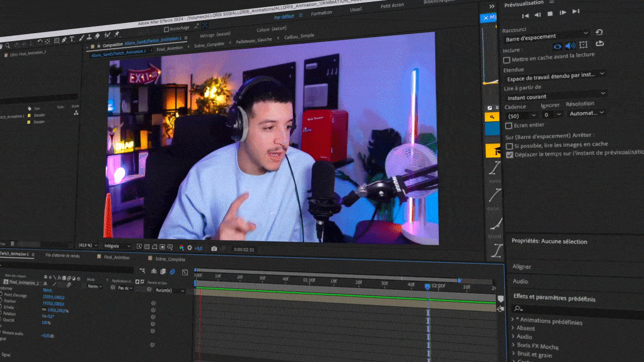Image resolution: width=644 pixels, height=362 pixels.
Task: Switch to the Scène_Complète timeline tab
Action: [170, 259]
